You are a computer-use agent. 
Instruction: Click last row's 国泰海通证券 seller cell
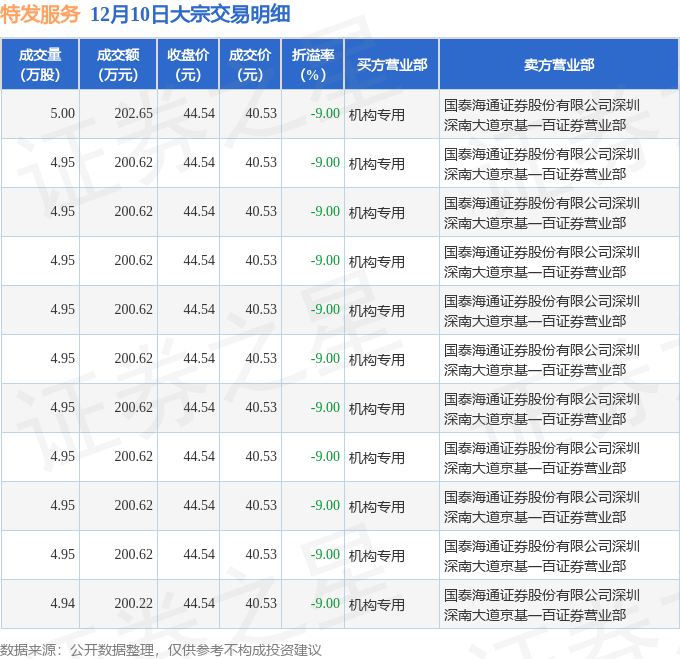pyautogui.click(x=542, y=605)
